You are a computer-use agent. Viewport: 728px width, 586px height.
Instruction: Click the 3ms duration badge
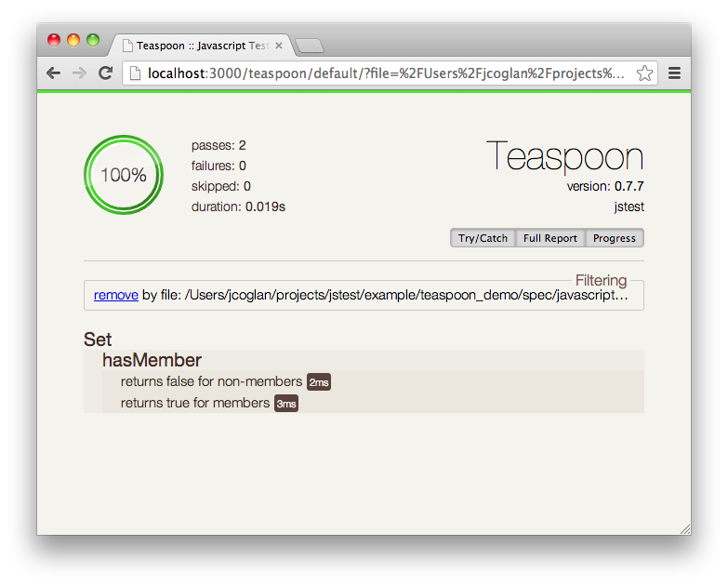(x=286, y=404)
